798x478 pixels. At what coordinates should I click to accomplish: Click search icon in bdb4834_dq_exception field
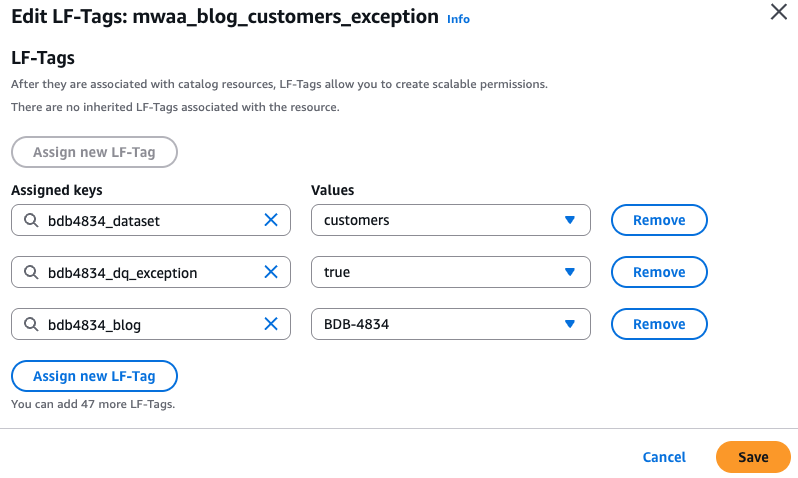pos(31,272)
